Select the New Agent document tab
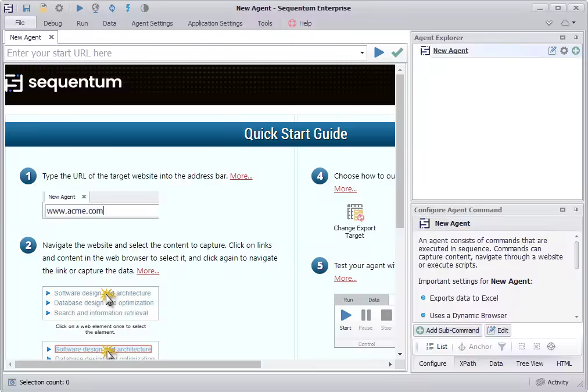 (x=26, y=37)
